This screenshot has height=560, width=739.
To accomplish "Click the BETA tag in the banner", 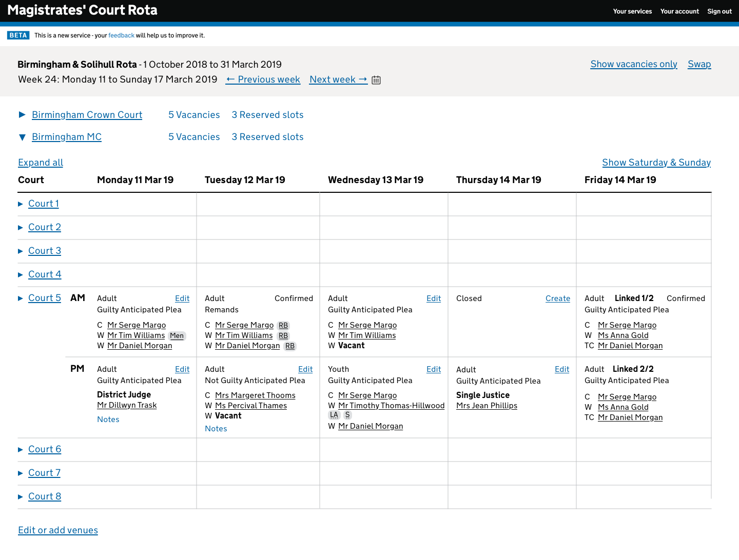I will pos(18,35).
